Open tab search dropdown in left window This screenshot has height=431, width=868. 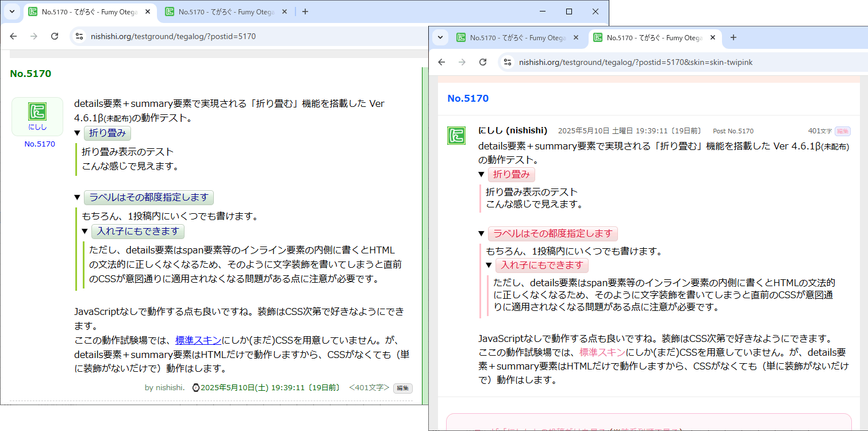(x=11, y=11)
